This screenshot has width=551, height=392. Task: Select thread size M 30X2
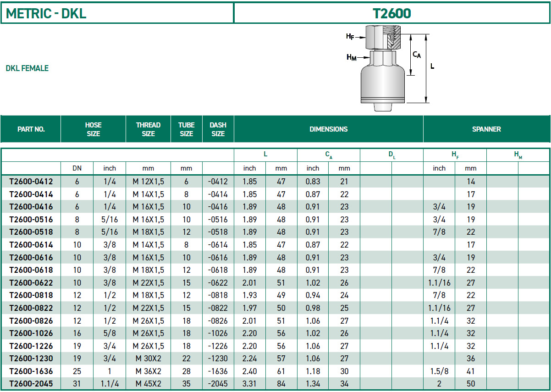(x=148, y=359)
